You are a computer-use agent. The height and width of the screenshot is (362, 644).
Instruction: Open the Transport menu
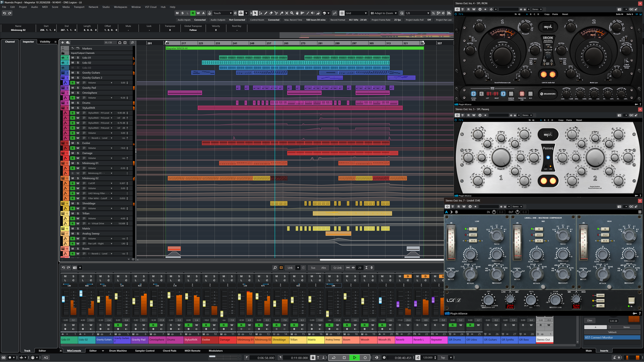[79, 7]
